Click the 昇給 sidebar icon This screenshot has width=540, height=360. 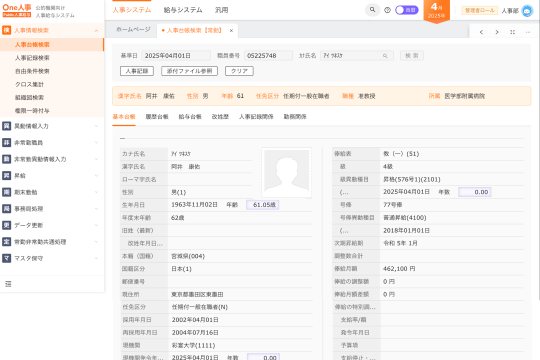(7, 176)
